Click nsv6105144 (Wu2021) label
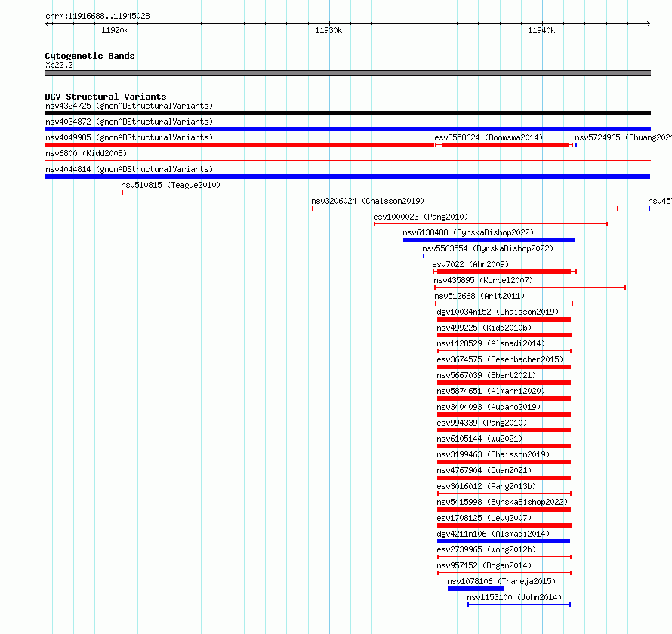 (479, 439)
